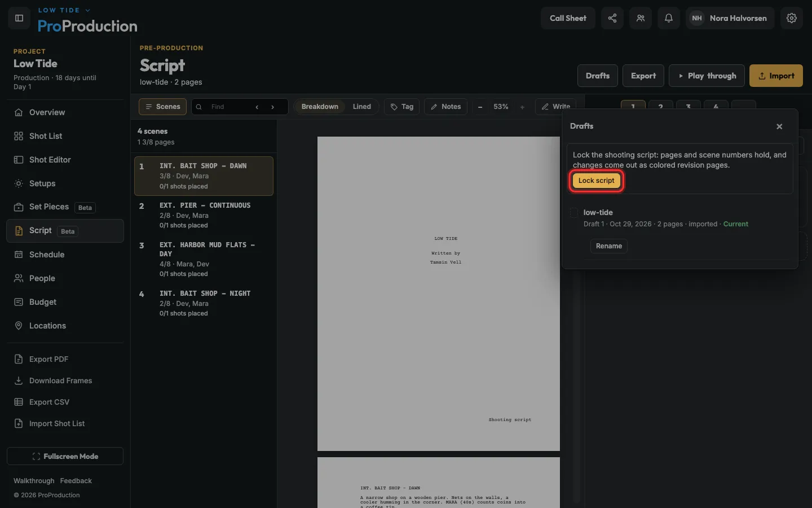The width and height of the screenshot is (812, 508).
Task: Open Schedule page
Action: tap(65, 255)
